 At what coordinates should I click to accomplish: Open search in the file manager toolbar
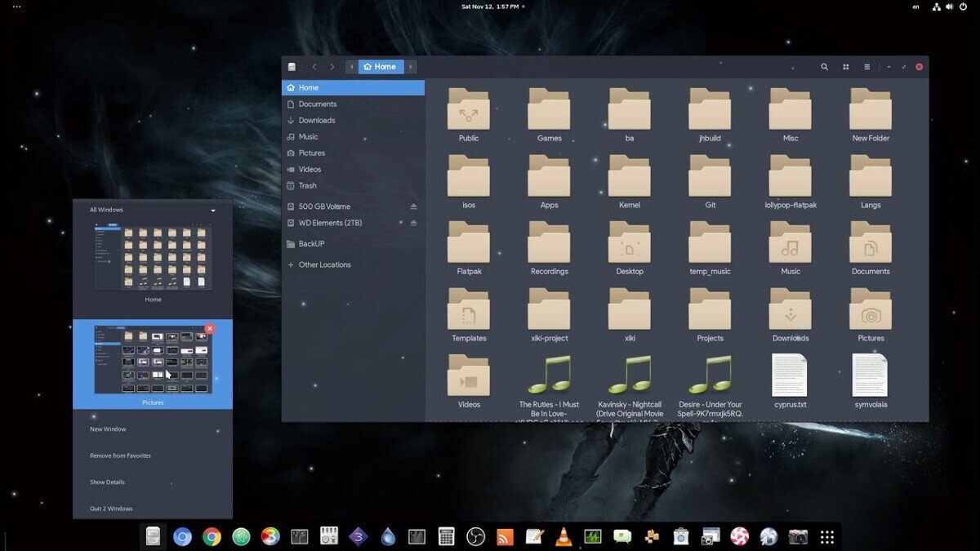tap(824, 67)
